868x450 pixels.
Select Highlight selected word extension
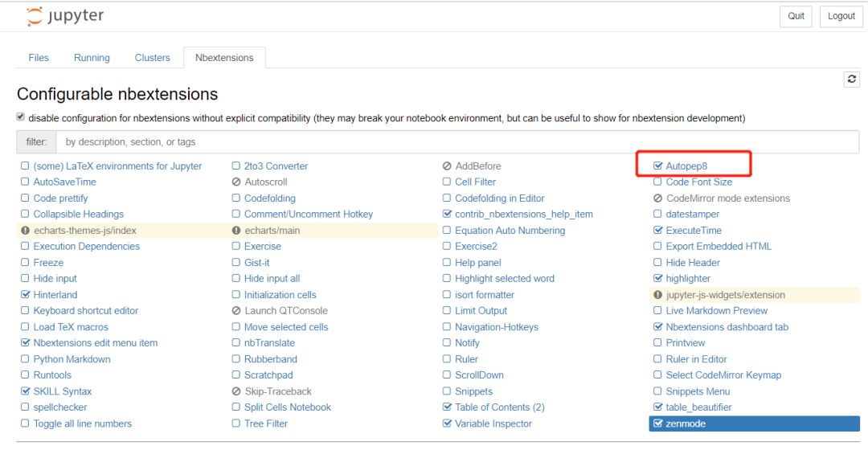(504, 278)
